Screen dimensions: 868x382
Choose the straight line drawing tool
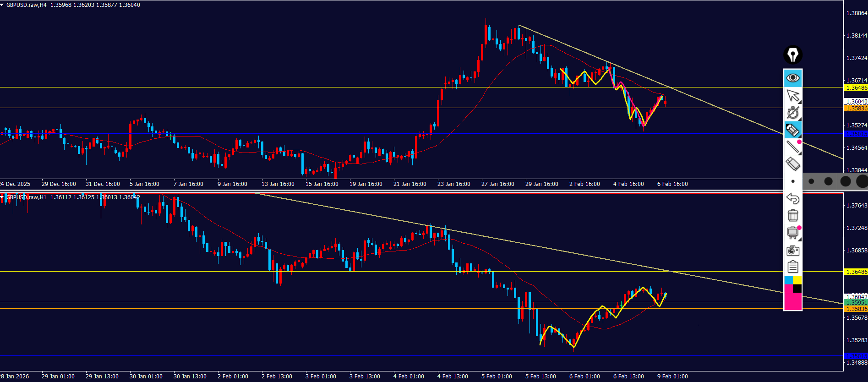point(793,147)
